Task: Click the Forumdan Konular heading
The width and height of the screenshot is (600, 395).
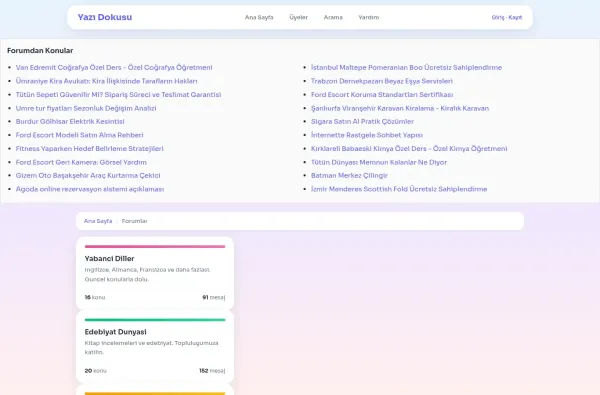Action: click(40, 51)
